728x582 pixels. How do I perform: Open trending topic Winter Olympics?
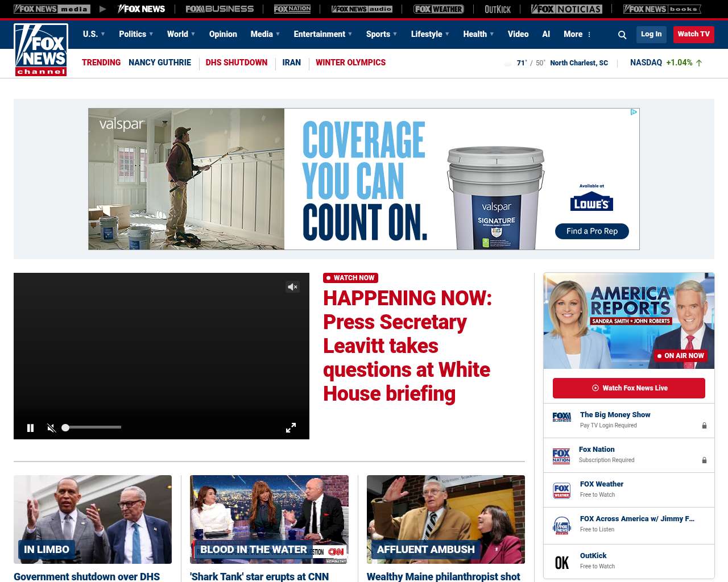351,63
